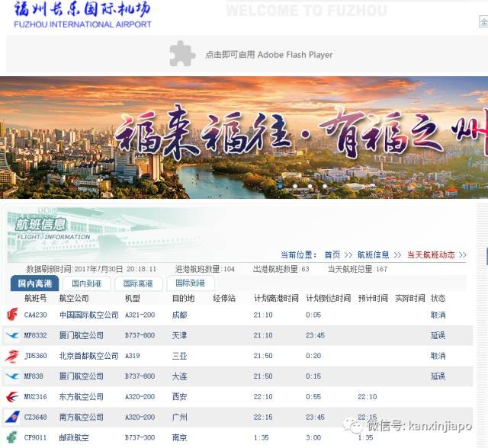
Task: Click the 状态 column header
Action: point(438,298)
